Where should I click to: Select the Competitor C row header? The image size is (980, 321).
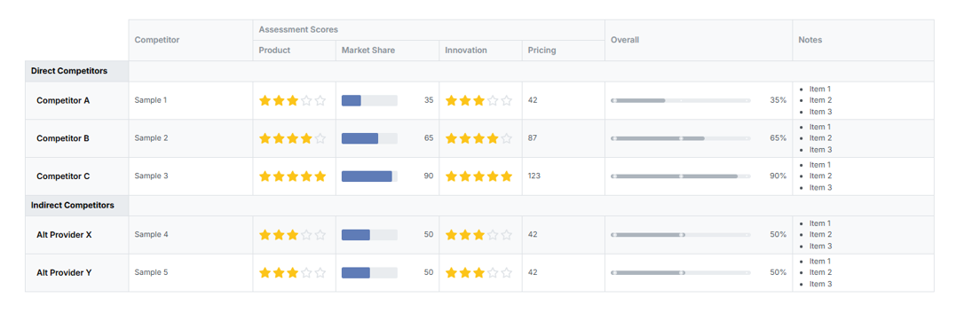pyautogui.click(x=77, y=176)
